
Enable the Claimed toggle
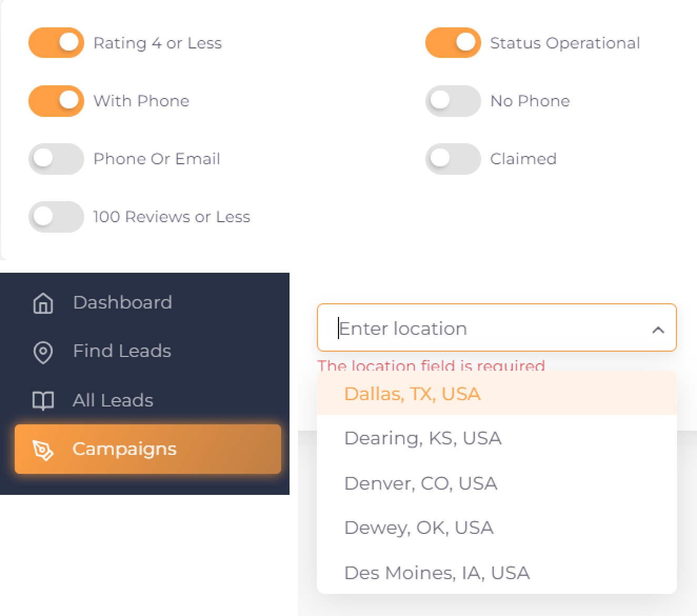pos(453,158)
